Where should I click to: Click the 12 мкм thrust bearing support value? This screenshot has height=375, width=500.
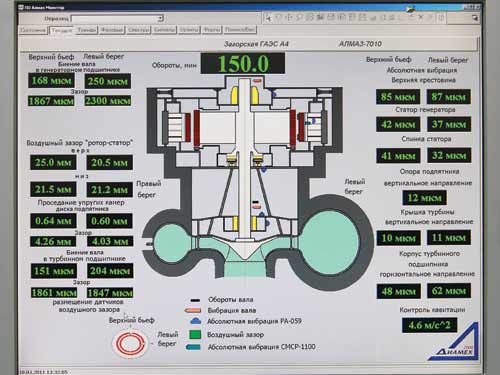[424, 198]
